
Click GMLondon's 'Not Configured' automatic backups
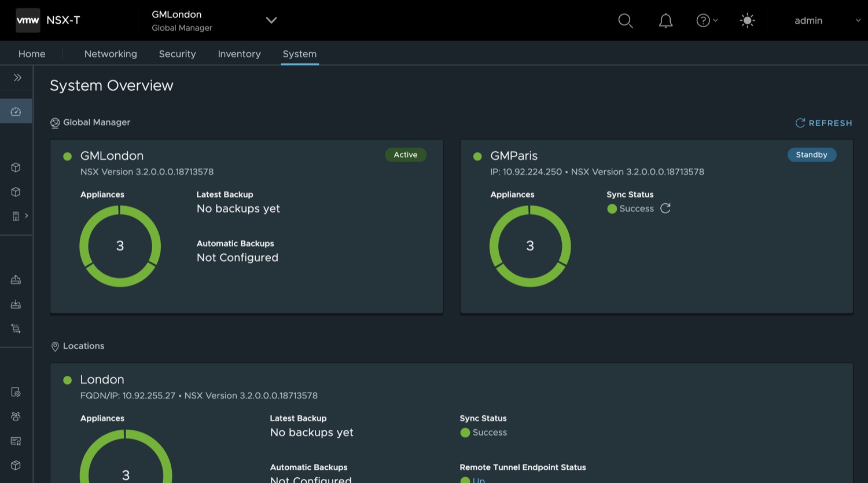click(x=237, y=258)
